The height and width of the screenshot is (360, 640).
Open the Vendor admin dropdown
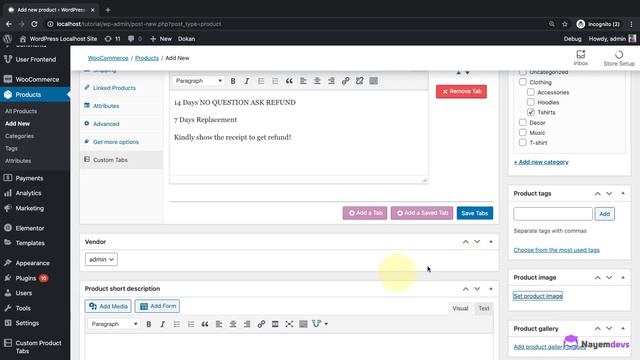[x=101, y=259]
